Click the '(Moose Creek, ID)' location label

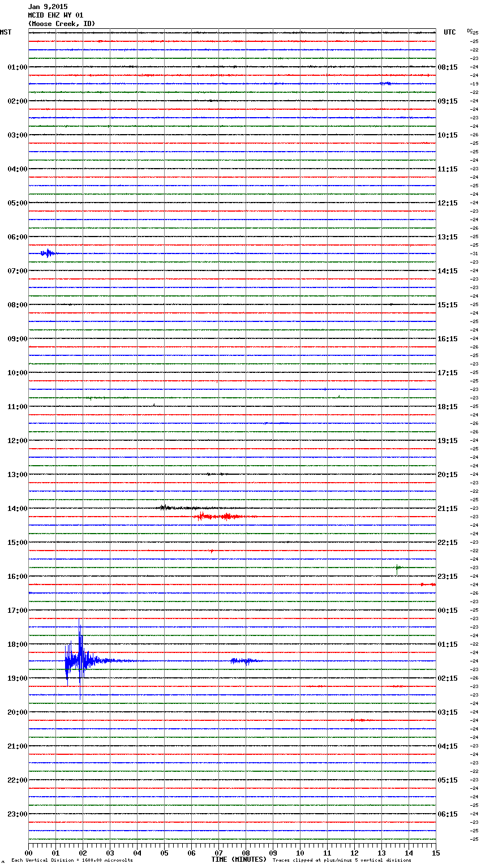(x=62, y=24)
